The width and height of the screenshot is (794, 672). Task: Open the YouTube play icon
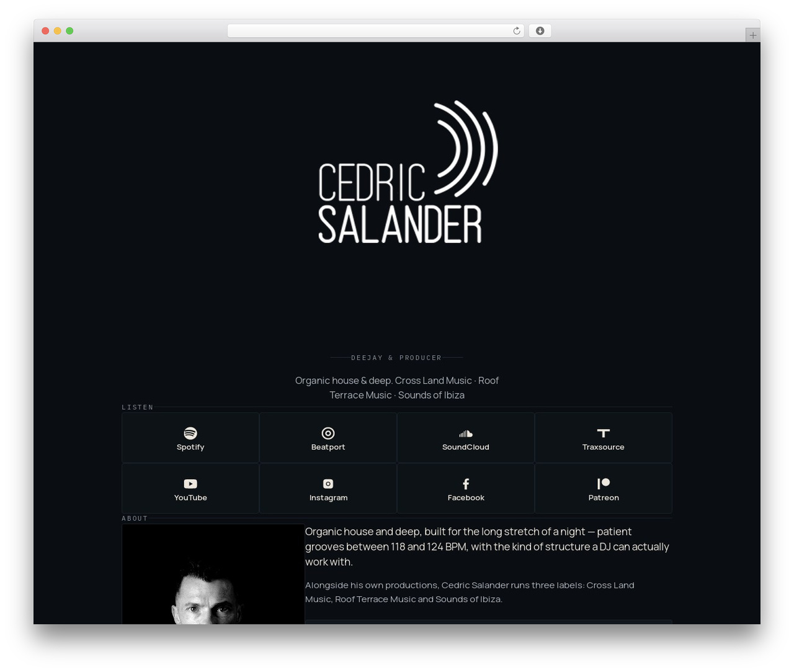coord(190,484)
